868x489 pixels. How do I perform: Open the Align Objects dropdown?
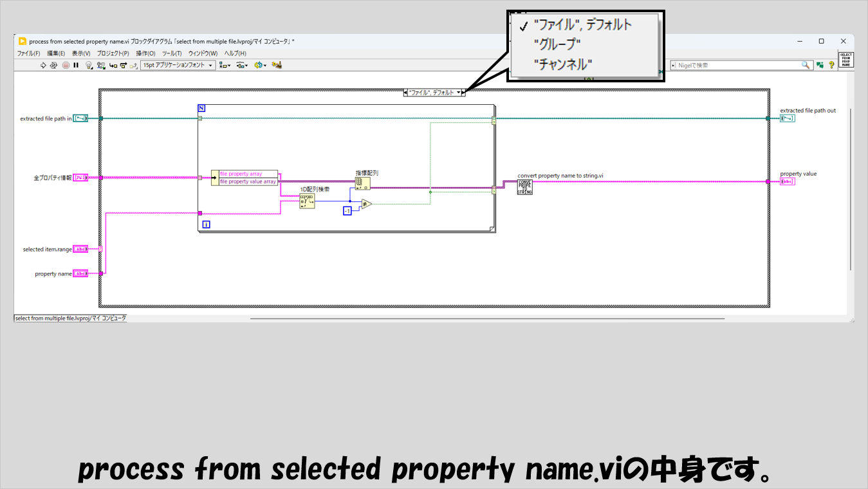pyautogui.click(x=225, y=65)
